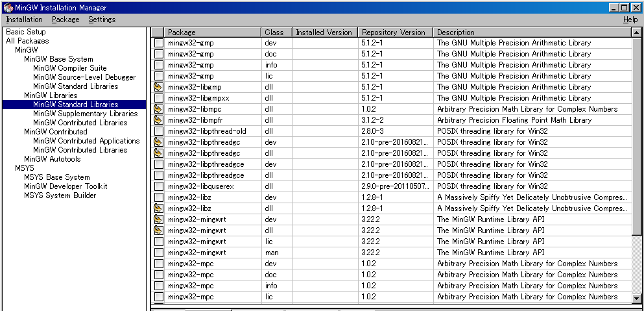Image resolution: width=644 pixels, height=311 pixels.
Task: Tick checkbox for mingw32-libgmpxx dll
Action: point(158,98)
